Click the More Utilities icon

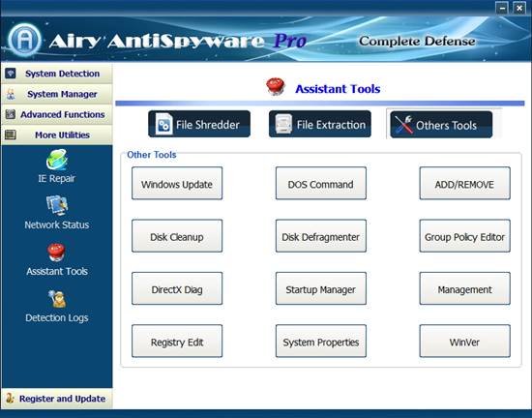[11, 135]
